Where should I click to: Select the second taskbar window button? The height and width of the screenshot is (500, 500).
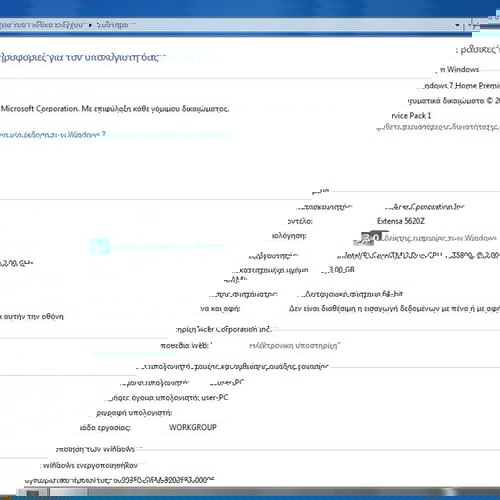(69, 493)
